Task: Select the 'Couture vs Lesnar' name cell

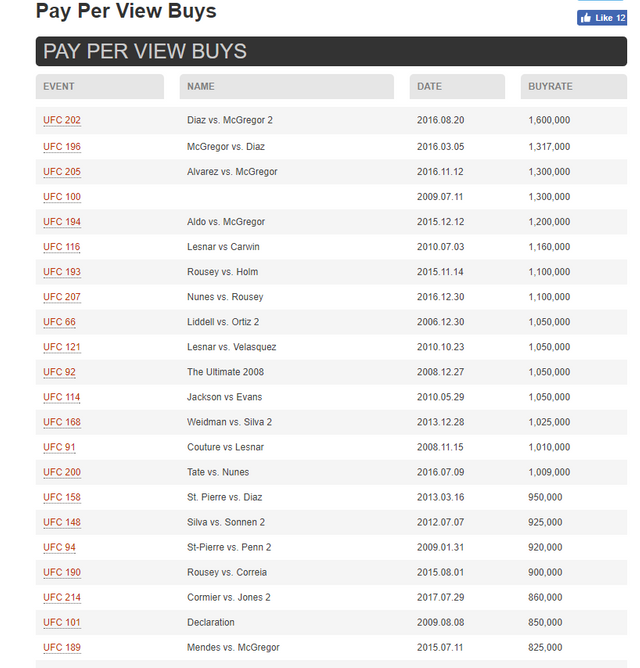Action: (x=225, y=447)
